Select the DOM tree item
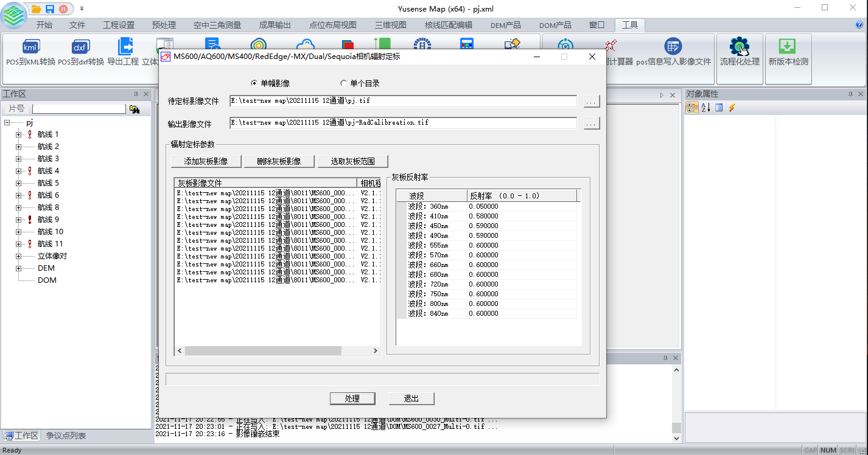Screen dimensions: 868x455 click(47, 280)
